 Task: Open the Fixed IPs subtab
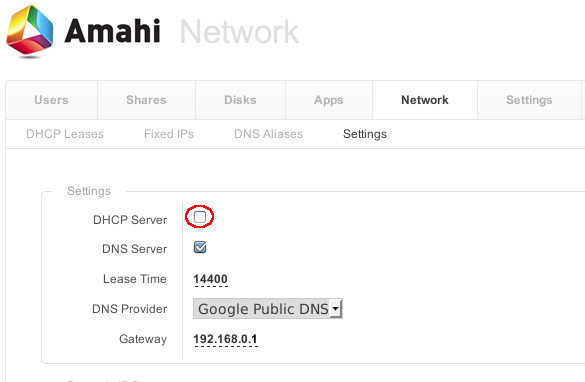coord(169,134)
